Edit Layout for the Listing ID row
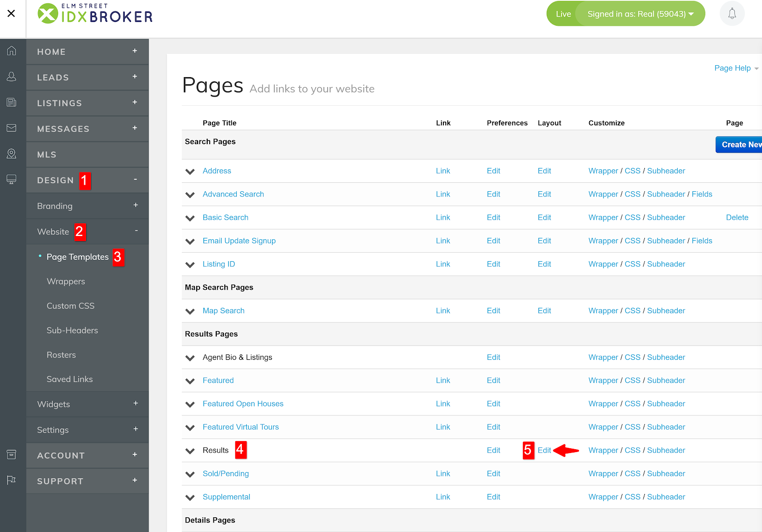This screenshot has height=532, width=762. point(544,264)
